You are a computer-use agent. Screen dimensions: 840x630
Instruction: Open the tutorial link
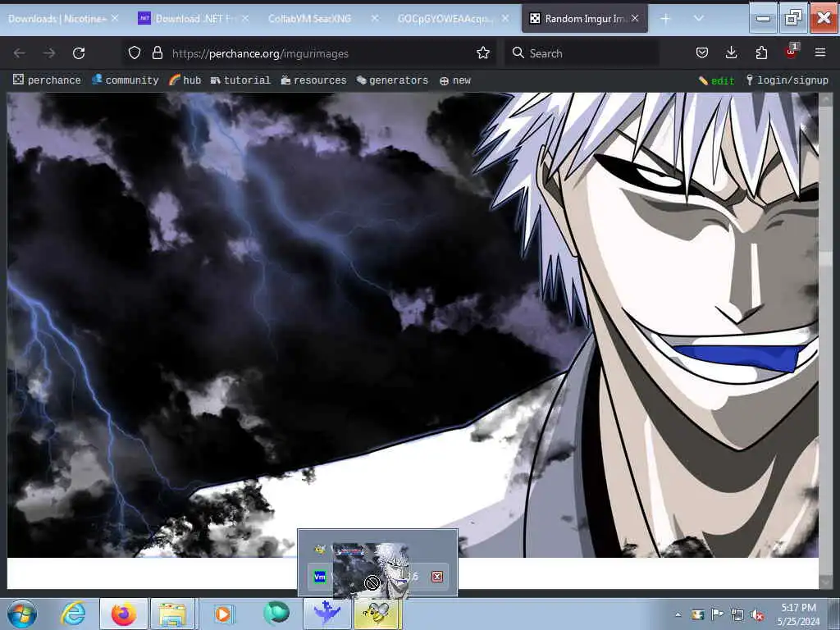[x=240, y=80]
